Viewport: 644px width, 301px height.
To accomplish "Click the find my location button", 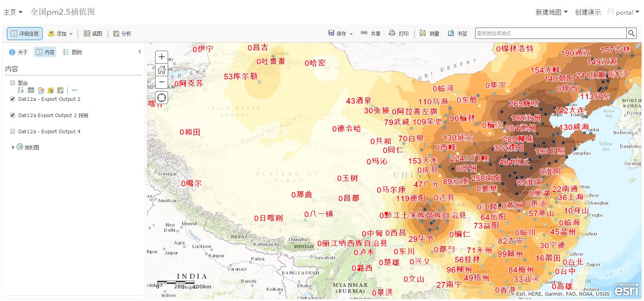I will (162, 98).
